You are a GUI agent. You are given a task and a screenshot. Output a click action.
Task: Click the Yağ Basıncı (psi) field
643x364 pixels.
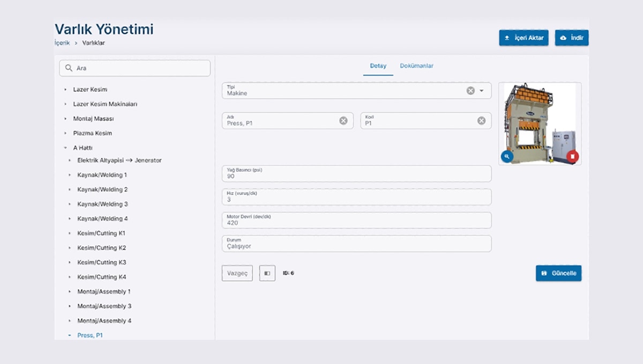click(x=356, y=173)
